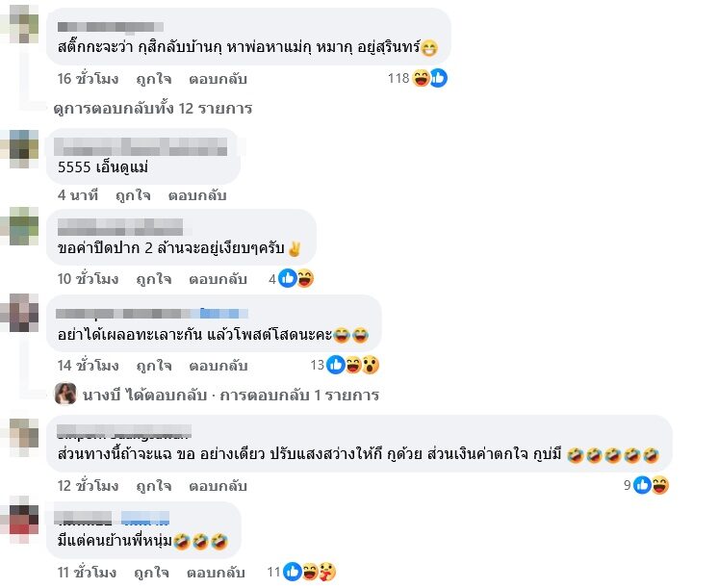
Task: Click the reaction count 13
Action: coord(318,366)
